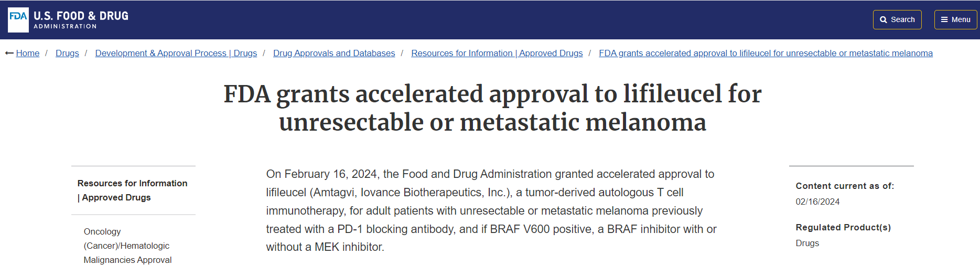Open Oncology (Cancer)/Hematologic Malignancies Approval link
The width and height of the screenshot is (980, 265).
point(127,246)
